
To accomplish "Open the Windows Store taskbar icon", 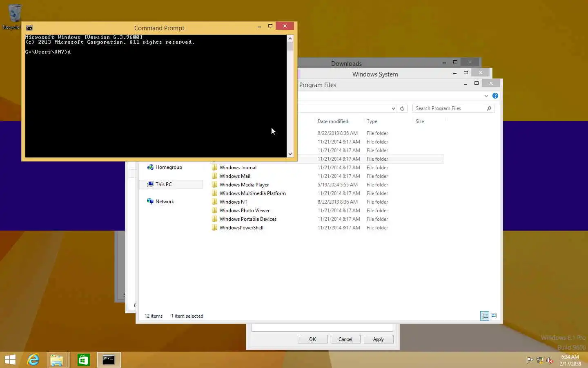I will 84,360.
